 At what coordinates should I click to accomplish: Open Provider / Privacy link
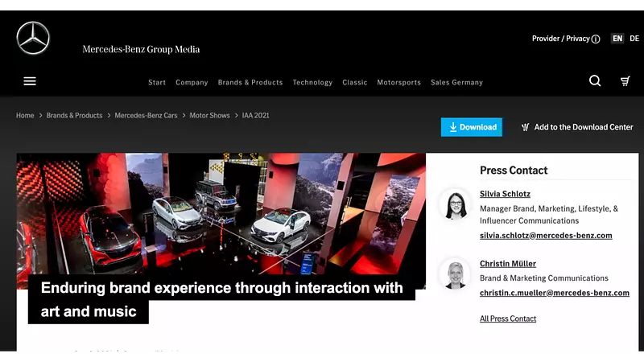[560, 39]
